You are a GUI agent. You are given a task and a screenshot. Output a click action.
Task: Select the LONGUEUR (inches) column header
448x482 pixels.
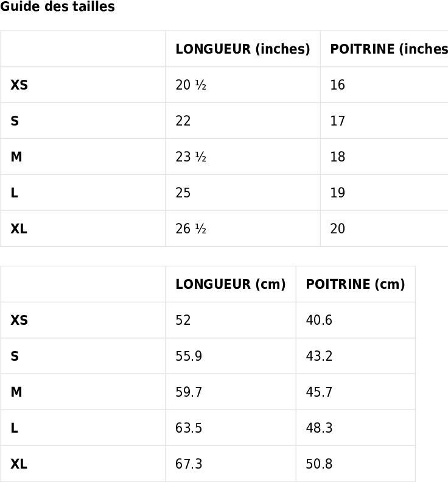[243, 49]
